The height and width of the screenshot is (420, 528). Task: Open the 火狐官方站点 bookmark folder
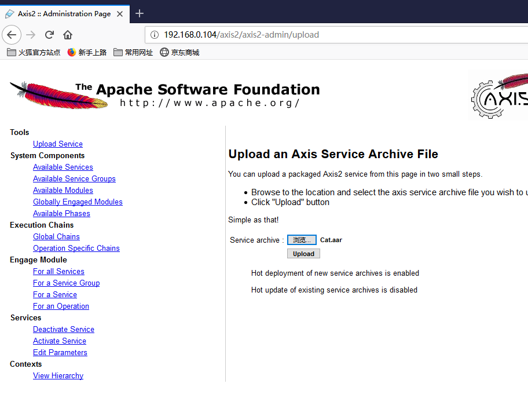(x=34, y=52)
